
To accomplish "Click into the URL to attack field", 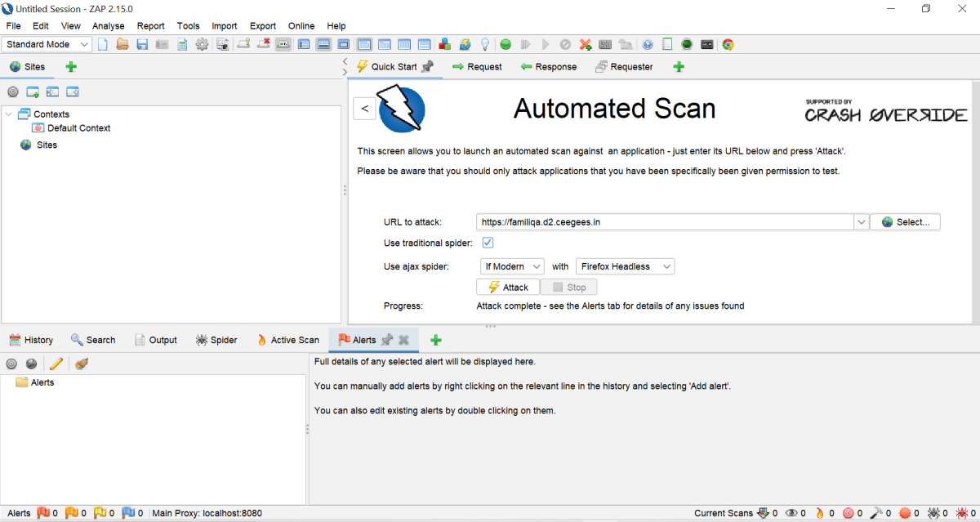I will click(x=665, y=221).
